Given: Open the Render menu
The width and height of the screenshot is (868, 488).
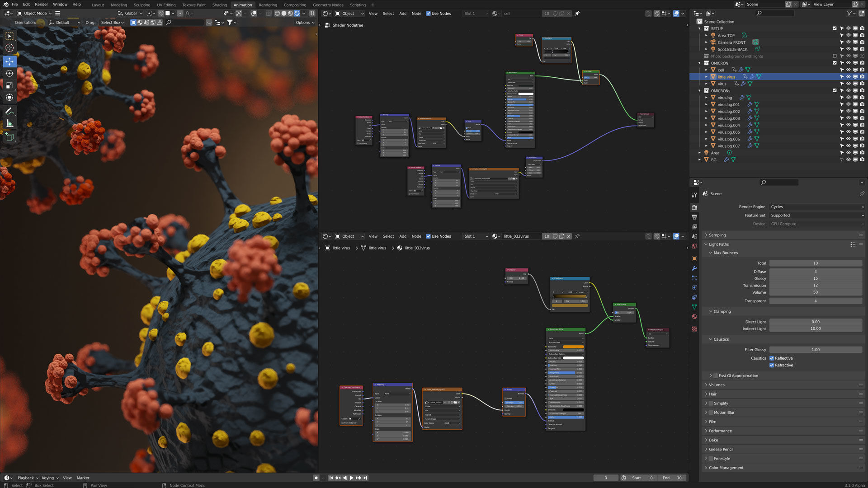Looking at the screenshot, I should click(41, 5).
